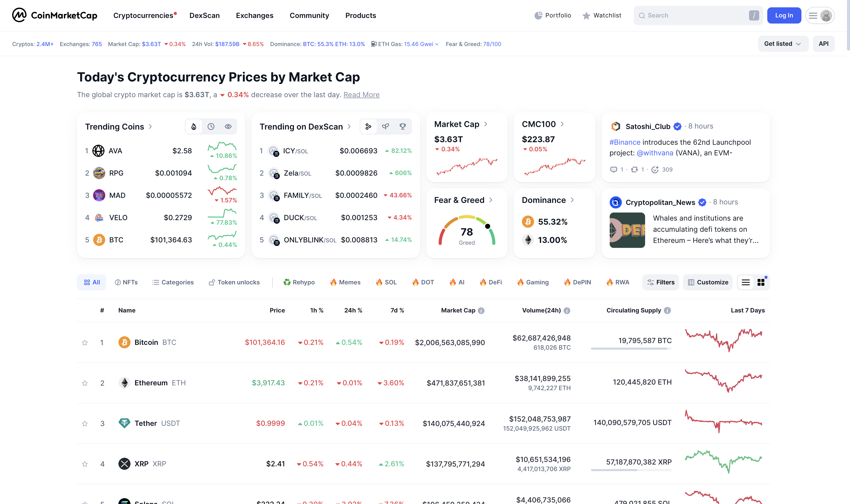Expand the Get listed dropdown
This screenshot has width=850, height=504.
(783, 44)
